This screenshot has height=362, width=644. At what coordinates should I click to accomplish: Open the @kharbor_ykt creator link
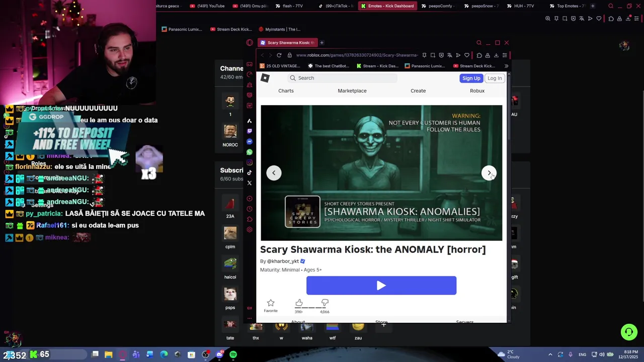point(283,261)
